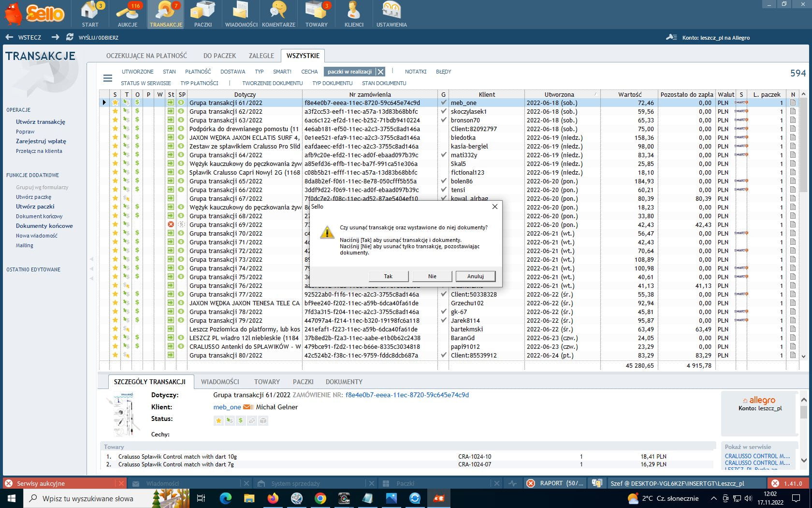Go to the PACZKI module
Image resolution: width=812 pixels, height=508 pixels.
click(203, 15)
